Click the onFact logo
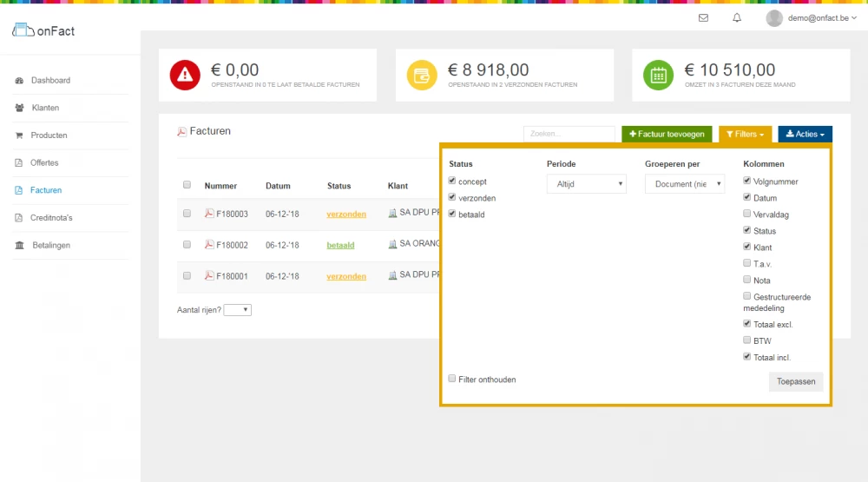This screenshot has width=868, height=482. tap(44, 30)
